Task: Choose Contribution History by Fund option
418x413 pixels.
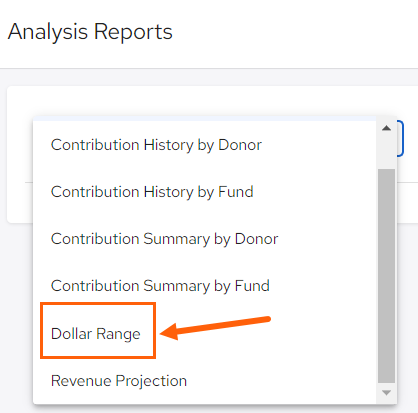Action: point(152,192)
